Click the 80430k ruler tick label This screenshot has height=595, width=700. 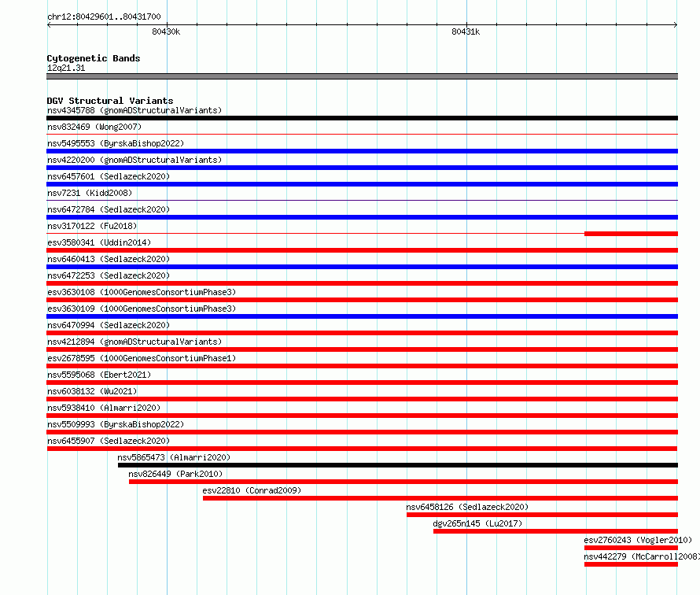166,31
